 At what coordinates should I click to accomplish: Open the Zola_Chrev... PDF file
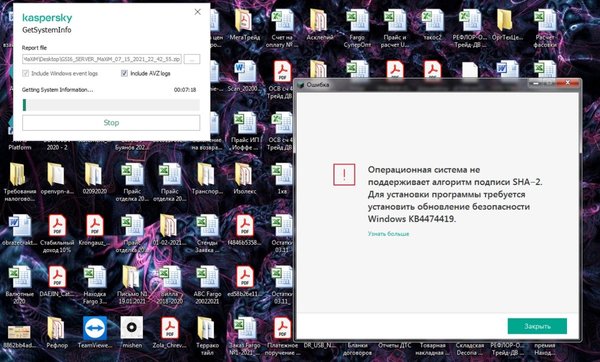pyautogui.click(x=170, y=328)
